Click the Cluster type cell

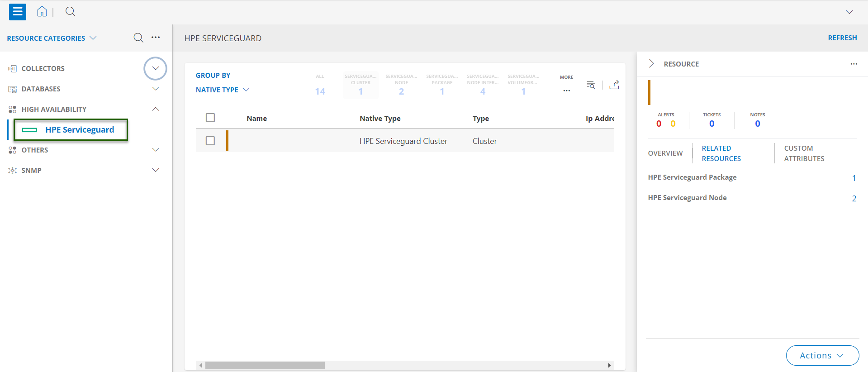point(484,141)
